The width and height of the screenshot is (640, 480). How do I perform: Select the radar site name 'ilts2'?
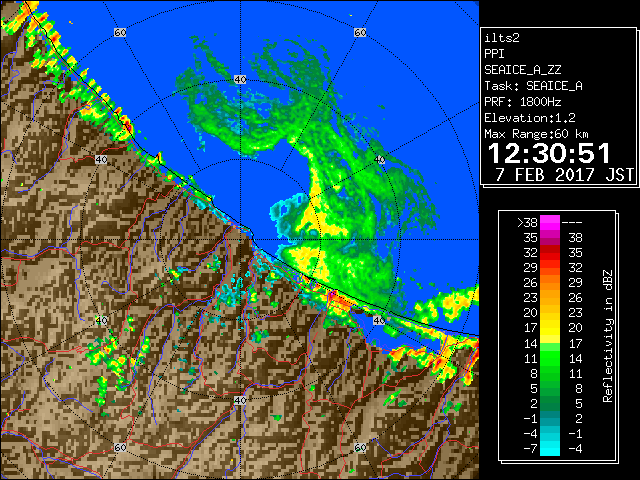[502, 38]
